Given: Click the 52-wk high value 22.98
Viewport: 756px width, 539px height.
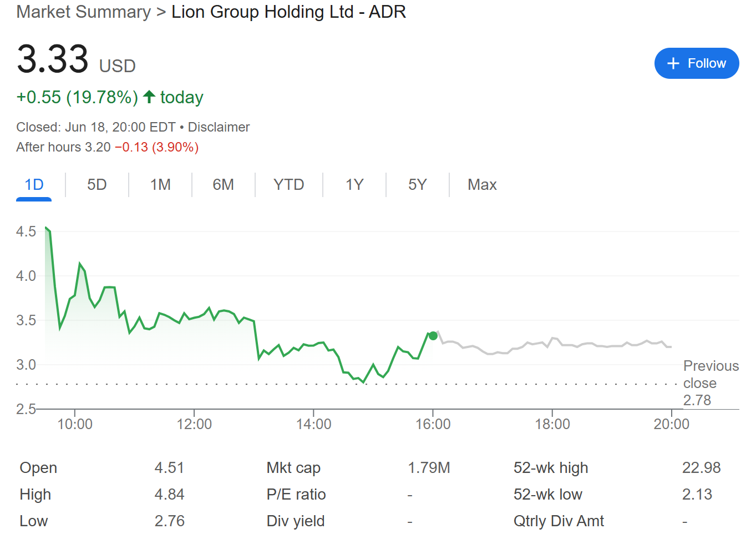Looking at the screenshot, I should pos(701,468).
